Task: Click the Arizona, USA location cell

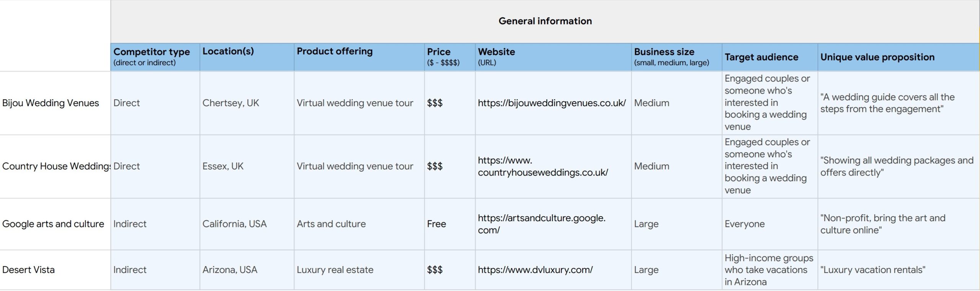Action: [x=230, y=270]
